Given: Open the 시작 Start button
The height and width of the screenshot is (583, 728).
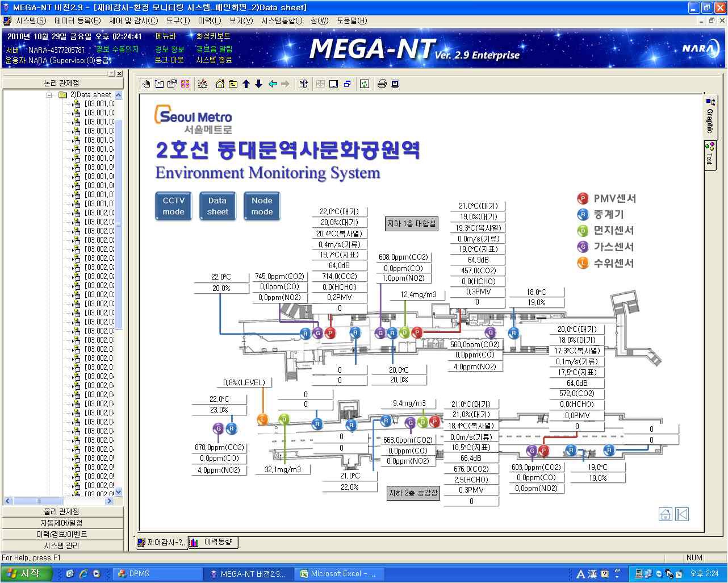Looking at the screenshot, I should 26,573.
